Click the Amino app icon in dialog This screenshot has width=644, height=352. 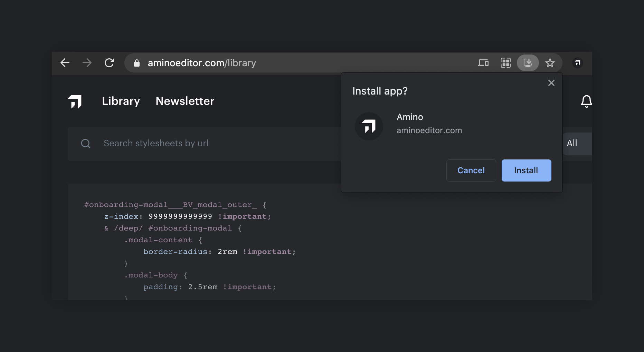click(369, 126)
